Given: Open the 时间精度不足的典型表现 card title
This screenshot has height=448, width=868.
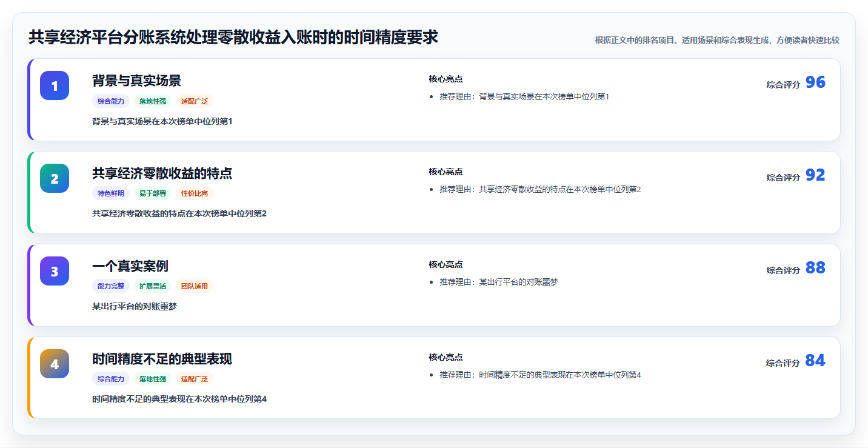Looking at the screenshot, I should point(162,359).
